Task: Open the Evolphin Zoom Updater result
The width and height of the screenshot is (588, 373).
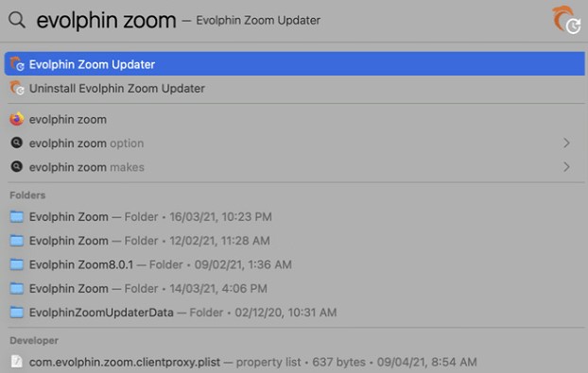Action: pos(294,64)
